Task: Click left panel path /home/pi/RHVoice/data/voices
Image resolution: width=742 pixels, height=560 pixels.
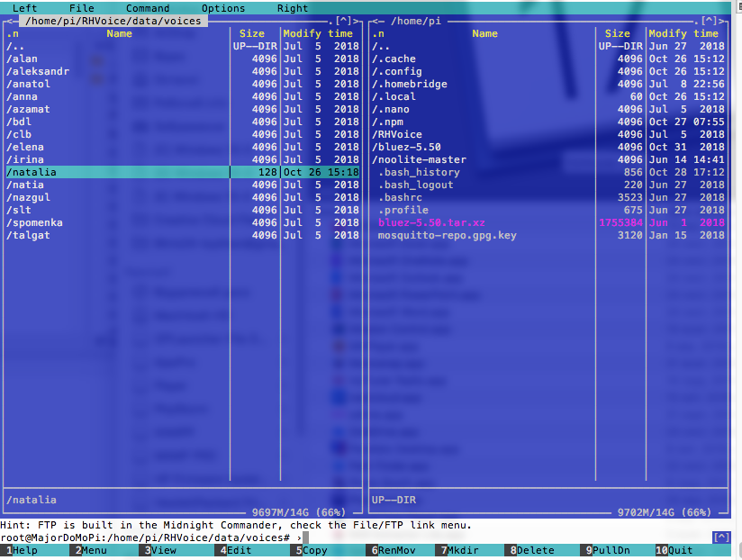Action: pos(113,21)
